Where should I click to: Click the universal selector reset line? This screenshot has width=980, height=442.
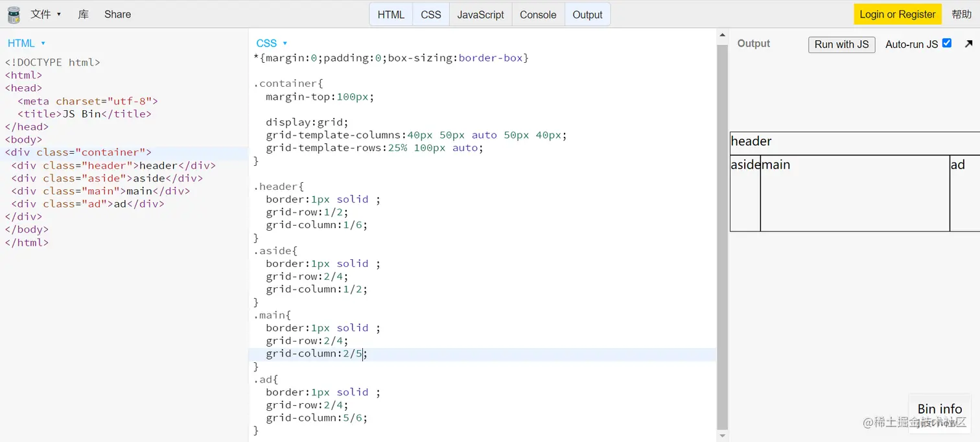(x=391, y=58)
